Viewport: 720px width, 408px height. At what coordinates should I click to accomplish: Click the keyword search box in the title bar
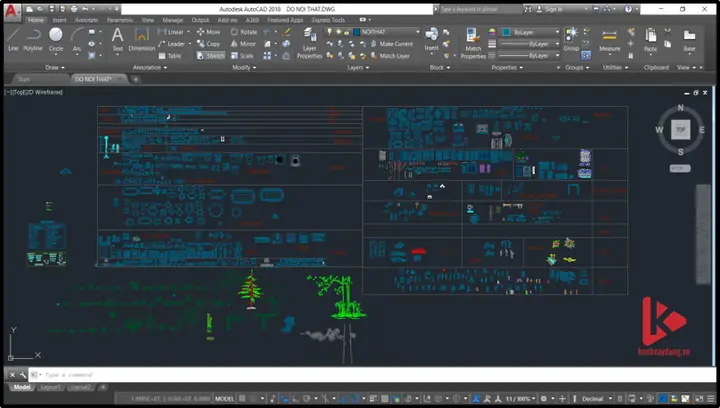(480, 9)
